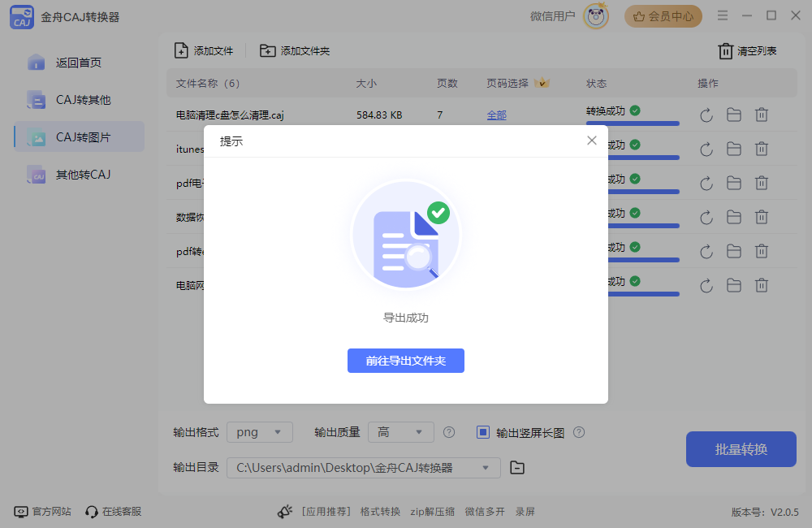Reconvert the itunes file row
This screenshot has width=812, height=528.
(706, 149)
